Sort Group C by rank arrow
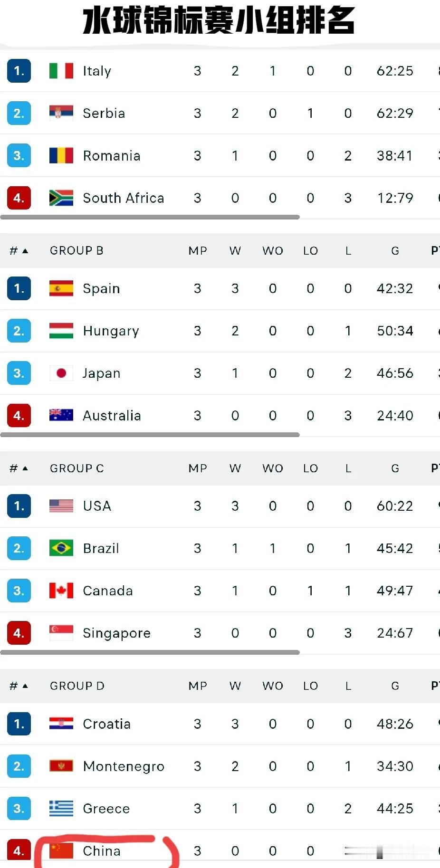This screenshot has height=868, width=440. tap(25, 468)
